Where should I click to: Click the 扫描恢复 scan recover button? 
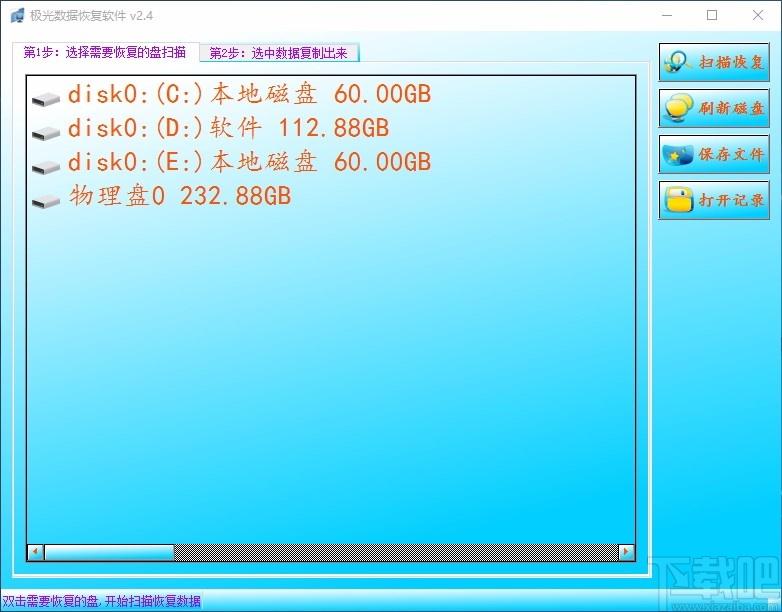(714, 62)
